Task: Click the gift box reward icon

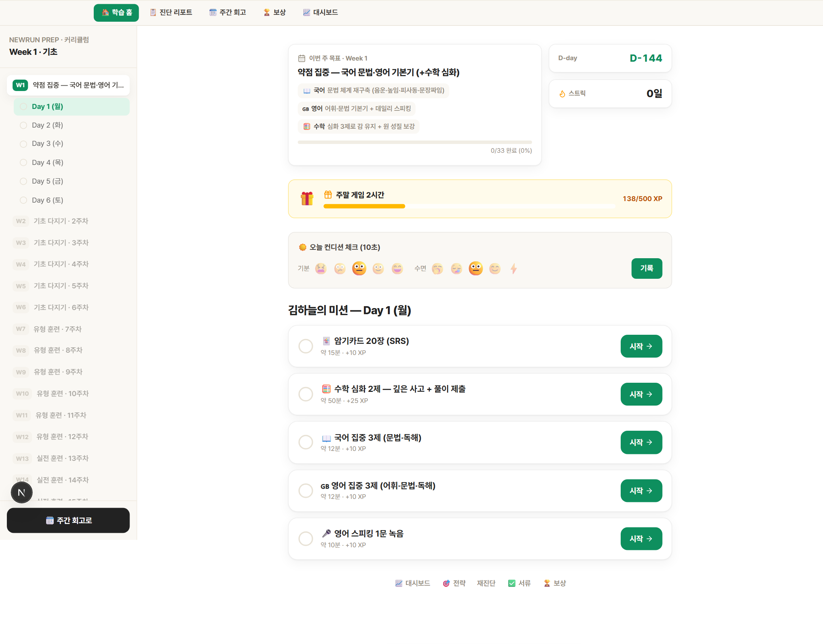Action: [x=307, y=198]
